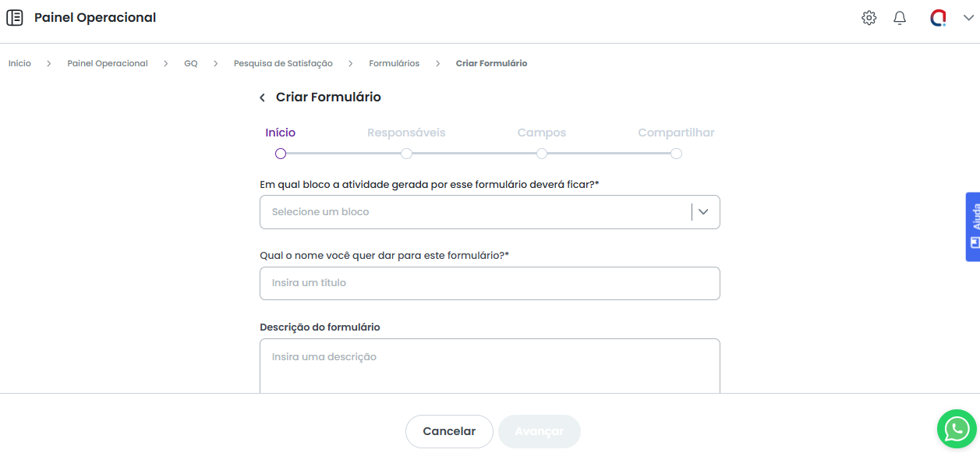Select the Início step circle

[281, 154]
